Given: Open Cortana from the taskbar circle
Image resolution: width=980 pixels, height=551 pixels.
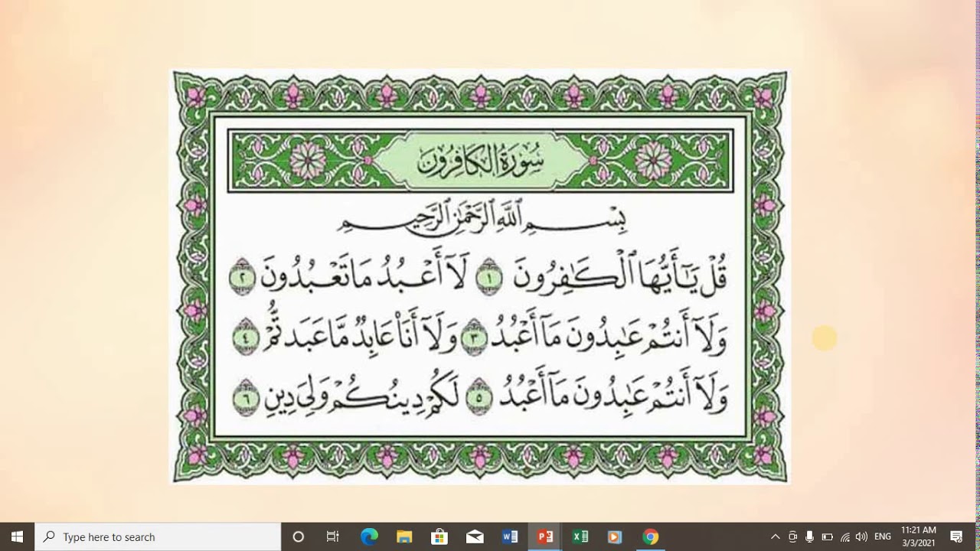Looking at the screenshot, I should pos(299,536).
